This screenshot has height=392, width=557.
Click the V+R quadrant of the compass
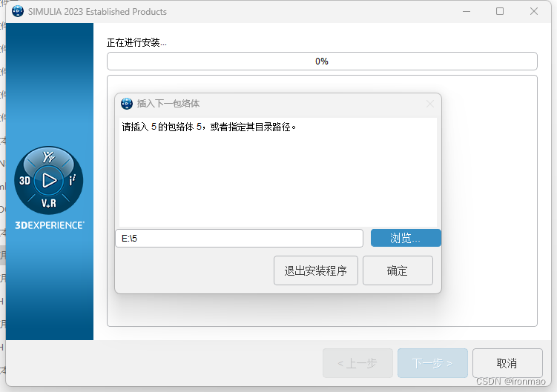tap(49, 204)
